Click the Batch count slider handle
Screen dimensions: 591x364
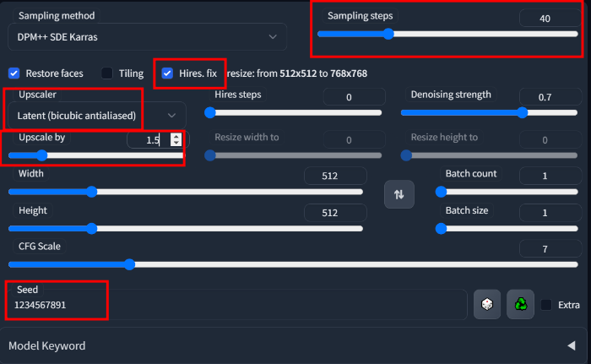pos(441,192)
